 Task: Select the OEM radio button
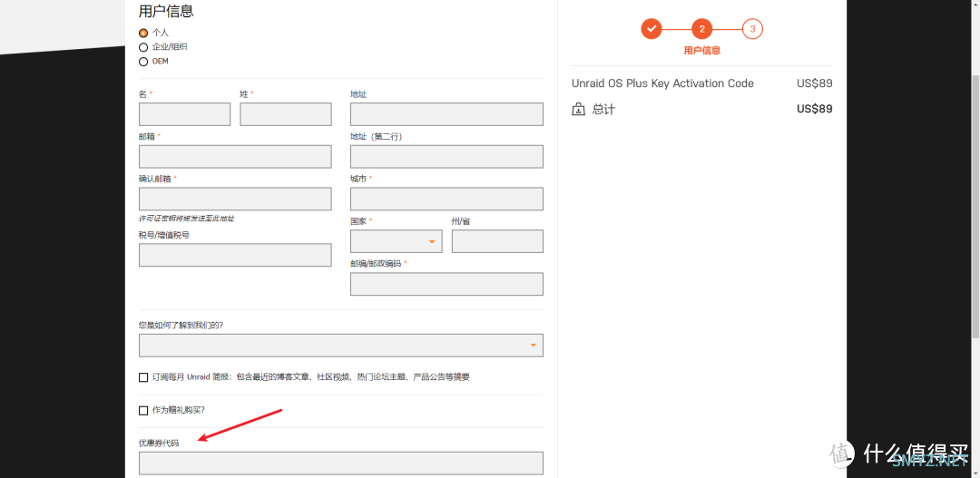point(143,62)
